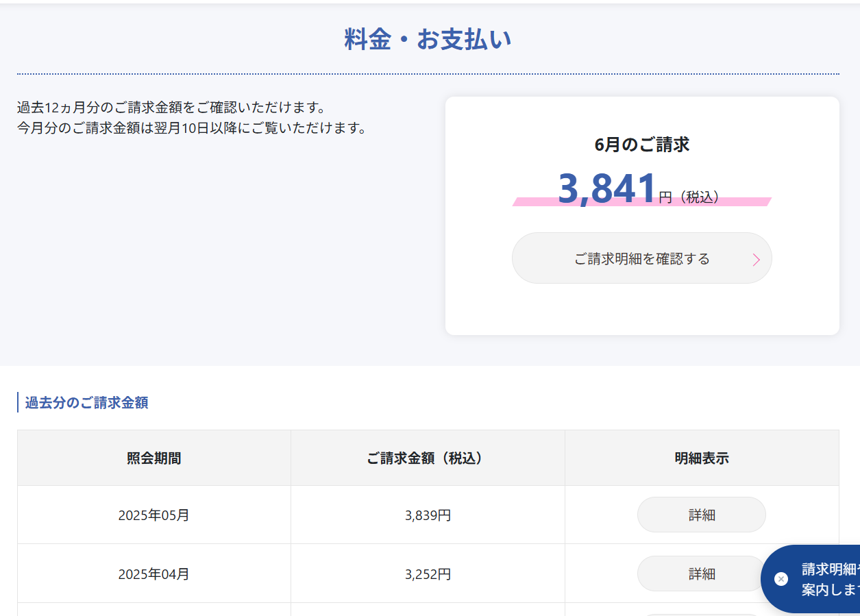
Task: Select the 2025年04月 period cell
Action: pos(154,574)
